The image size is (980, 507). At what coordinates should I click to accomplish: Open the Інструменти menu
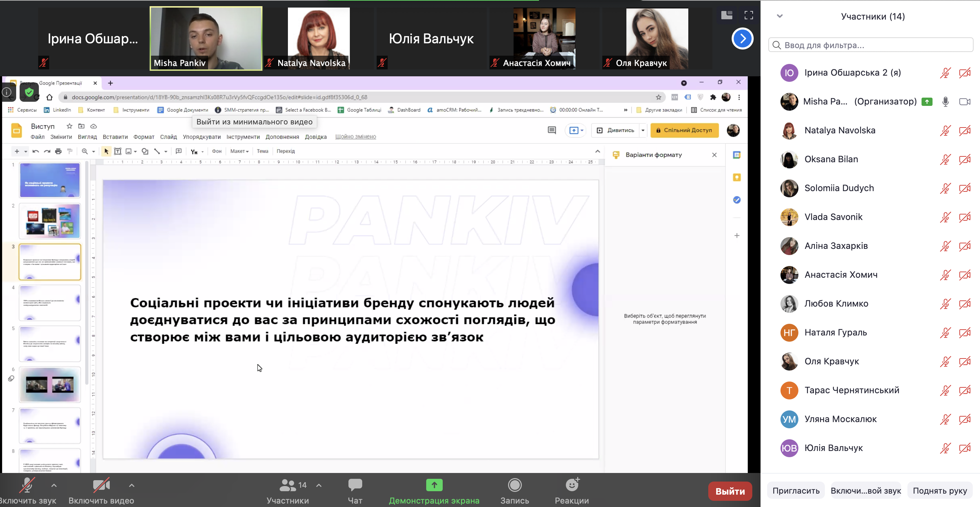pyautogui.click(x=243, y=137)
